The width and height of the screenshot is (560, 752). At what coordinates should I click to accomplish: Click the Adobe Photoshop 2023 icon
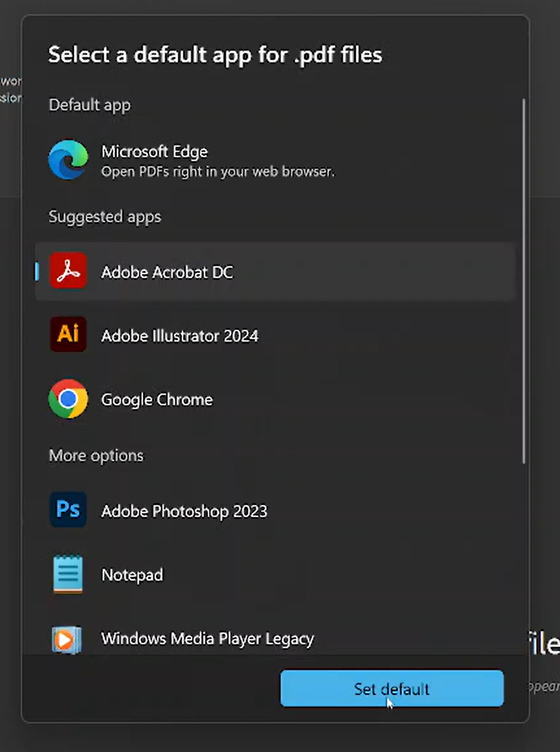[x=68, y=510]
